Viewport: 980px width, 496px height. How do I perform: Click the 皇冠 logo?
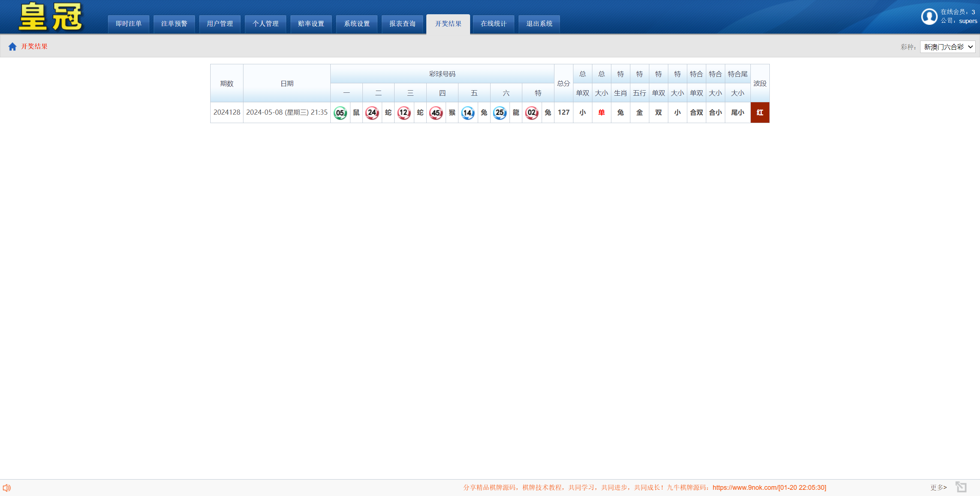pos(51,17)
